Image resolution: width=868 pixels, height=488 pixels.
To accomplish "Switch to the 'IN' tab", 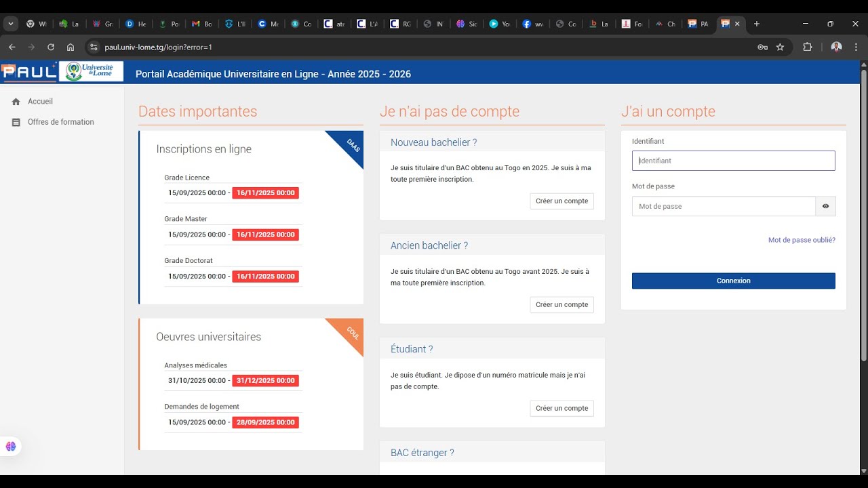I will point(433,24).
